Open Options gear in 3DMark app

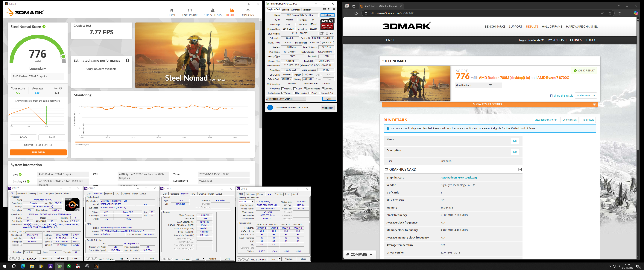(x=248, y=12)
